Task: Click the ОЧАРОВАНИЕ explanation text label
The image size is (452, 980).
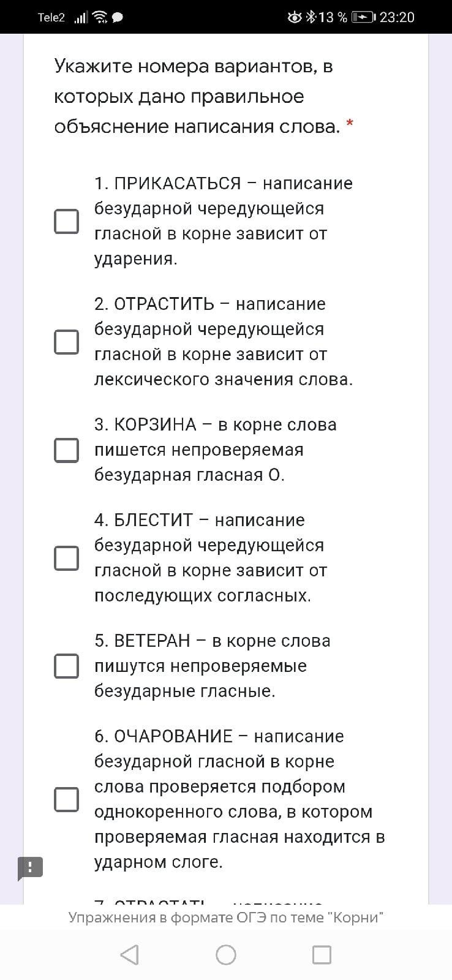Action: tap(239, 799)
